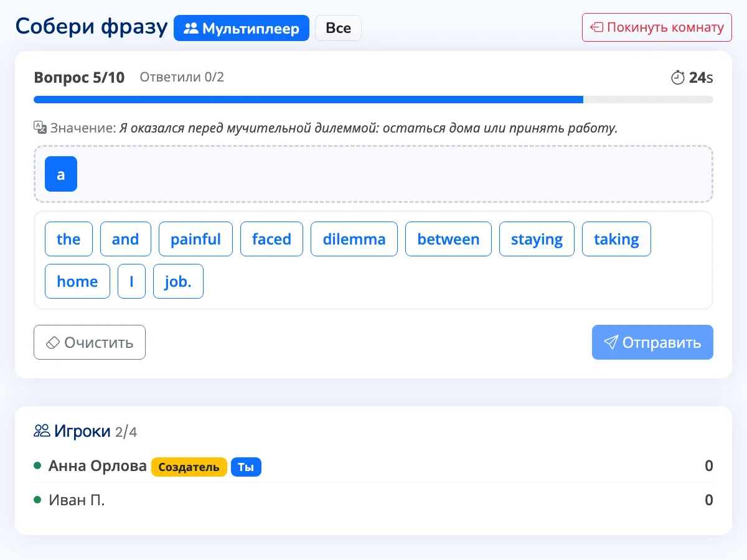
Task: Pick the word tile "faced"
Action: coord(271,239)
